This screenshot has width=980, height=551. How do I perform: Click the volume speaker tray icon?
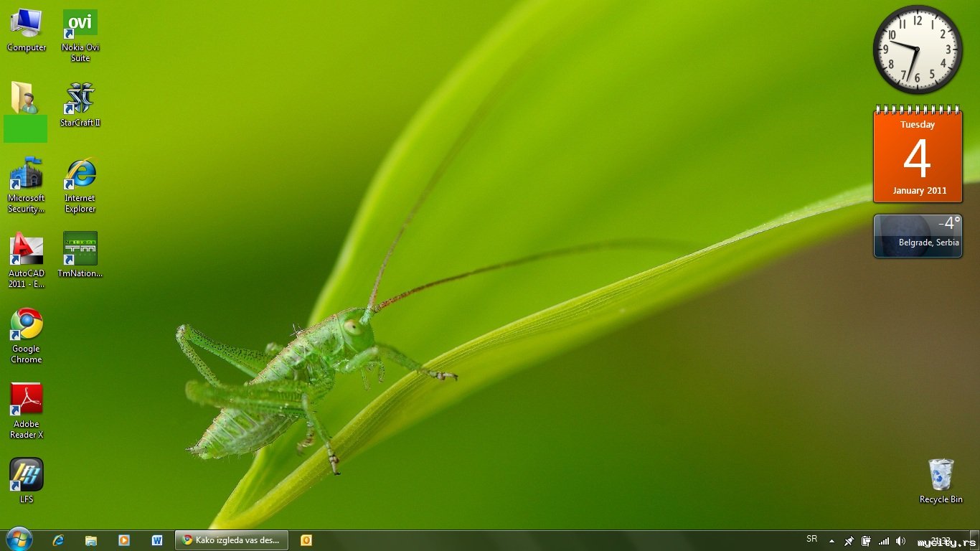(901, 541)
